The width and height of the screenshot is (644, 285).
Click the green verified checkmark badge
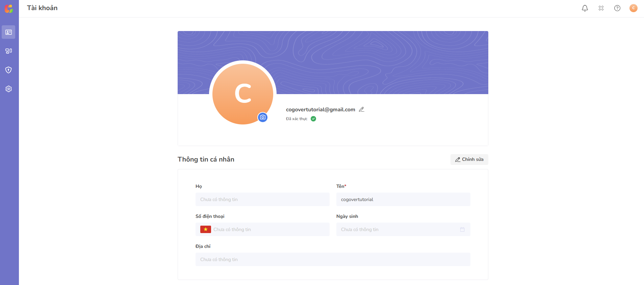coord(313,119)
